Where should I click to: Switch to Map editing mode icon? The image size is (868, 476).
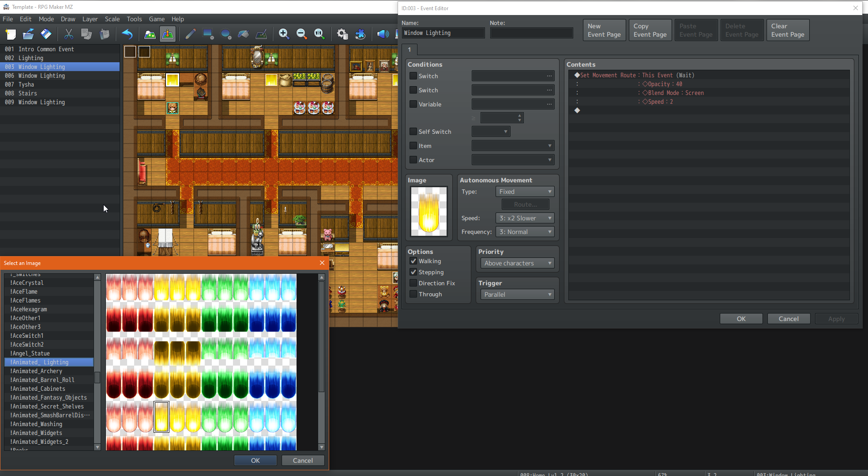[x=150, y=34]
